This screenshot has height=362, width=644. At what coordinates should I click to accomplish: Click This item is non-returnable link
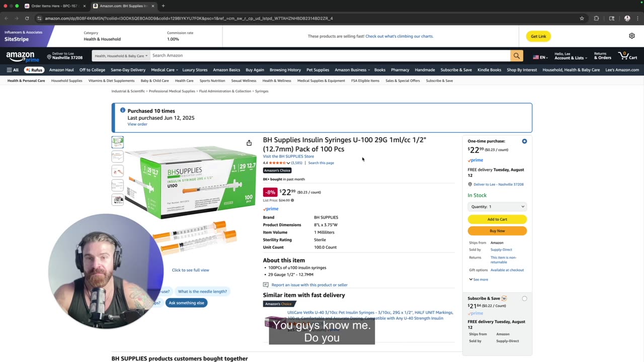(x=504, y=259)
